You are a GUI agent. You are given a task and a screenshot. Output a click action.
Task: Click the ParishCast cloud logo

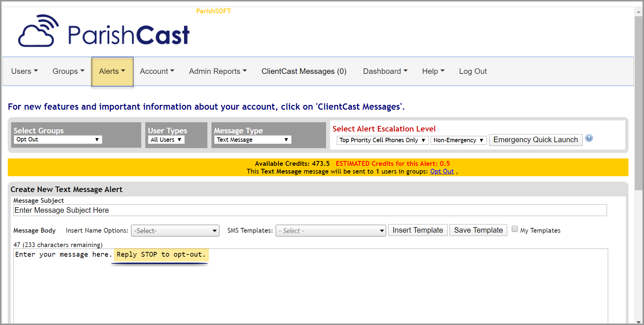(104, 31)
